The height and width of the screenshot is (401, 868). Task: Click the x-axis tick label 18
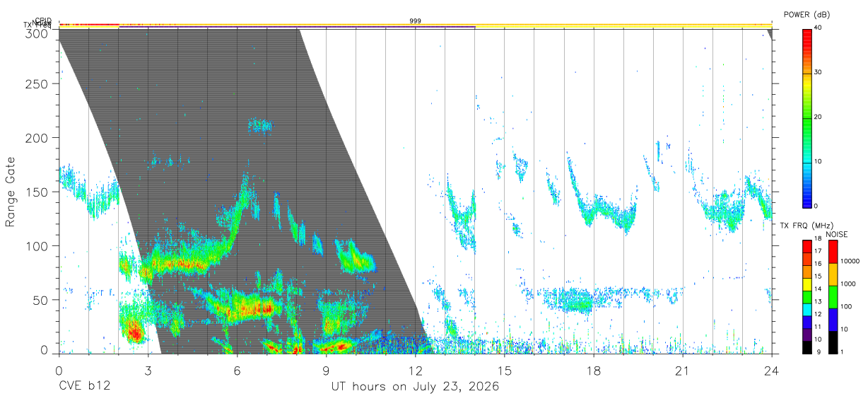coord(593,371)
